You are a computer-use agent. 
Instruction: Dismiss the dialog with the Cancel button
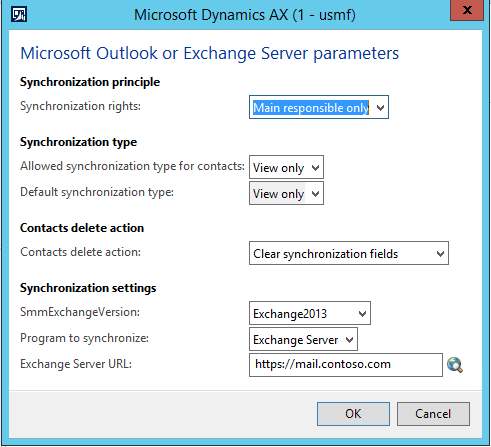pyautogui.click(x=433, y=414)
